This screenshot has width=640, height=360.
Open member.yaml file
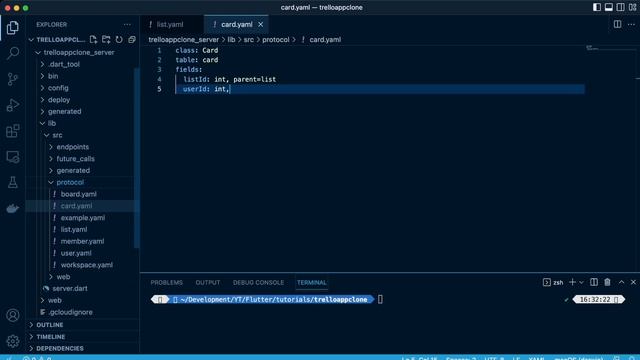[x=82, y=242]
